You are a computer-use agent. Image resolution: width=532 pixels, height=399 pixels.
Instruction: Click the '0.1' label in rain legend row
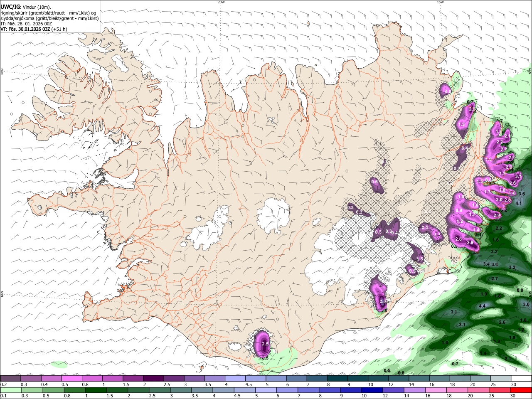(4, 396)
